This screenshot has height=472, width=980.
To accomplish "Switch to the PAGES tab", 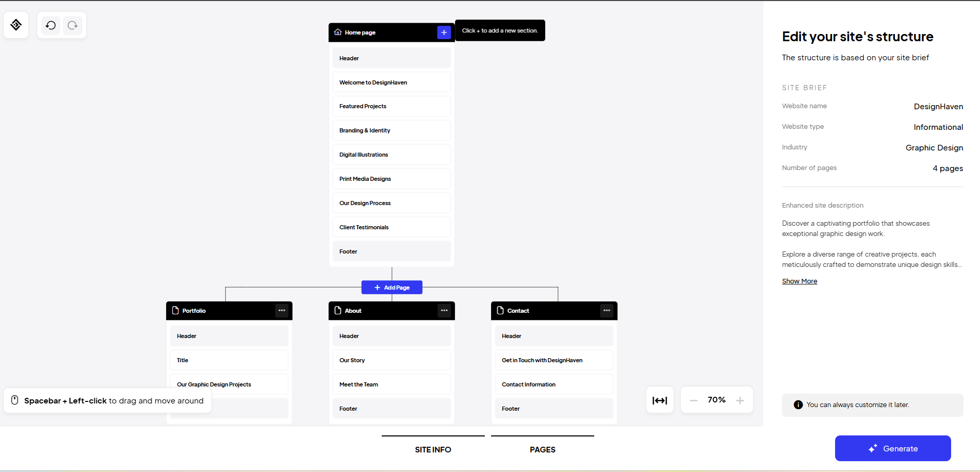I will click(542, 449).
